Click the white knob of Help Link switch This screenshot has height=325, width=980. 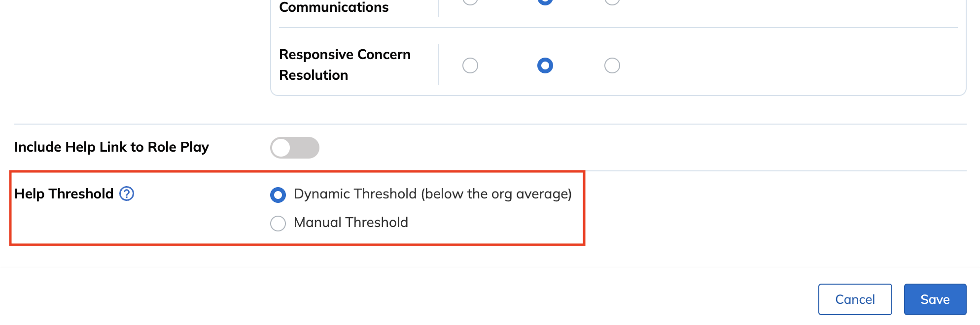pos(281,148)
